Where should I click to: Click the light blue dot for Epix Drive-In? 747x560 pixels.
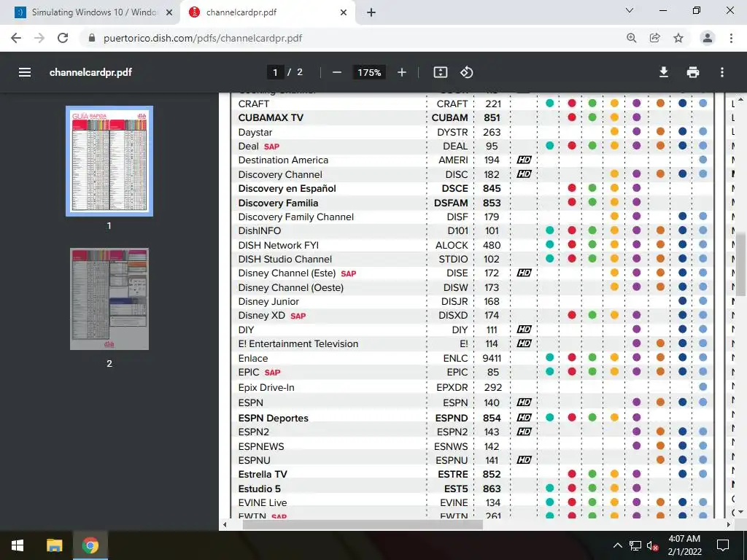(x=703, y=386)
